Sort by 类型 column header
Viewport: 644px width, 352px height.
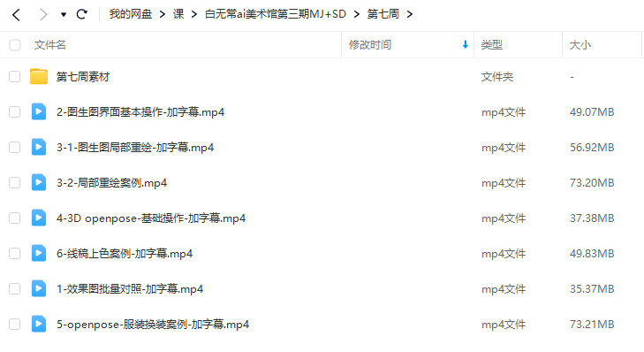[x=492, y=45]
